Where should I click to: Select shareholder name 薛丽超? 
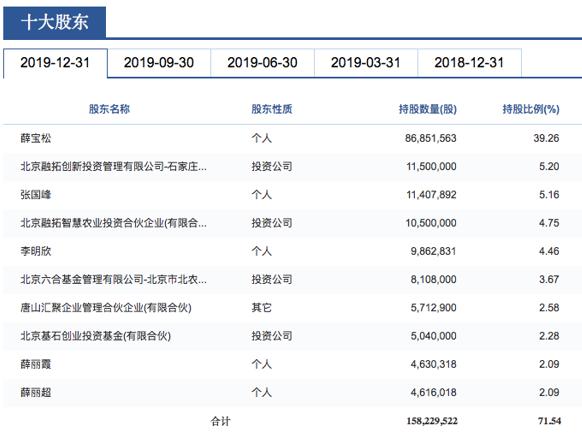coord(36,392)
